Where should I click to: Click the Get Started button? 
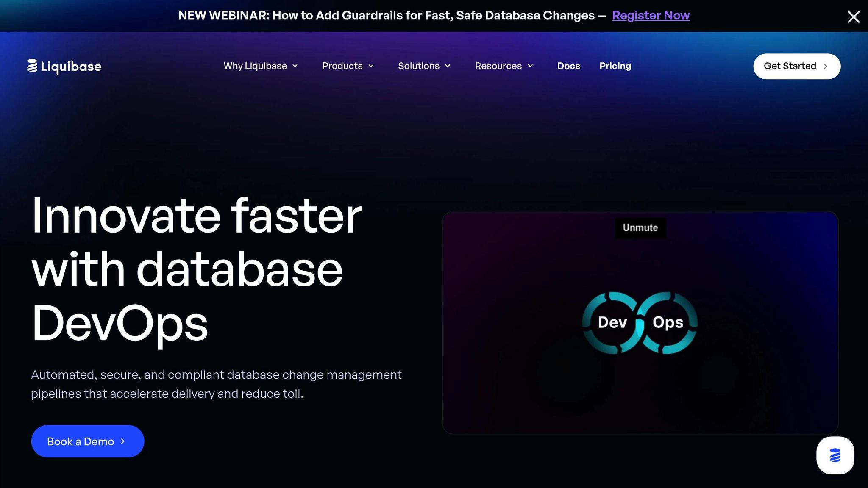pos(797,66)
